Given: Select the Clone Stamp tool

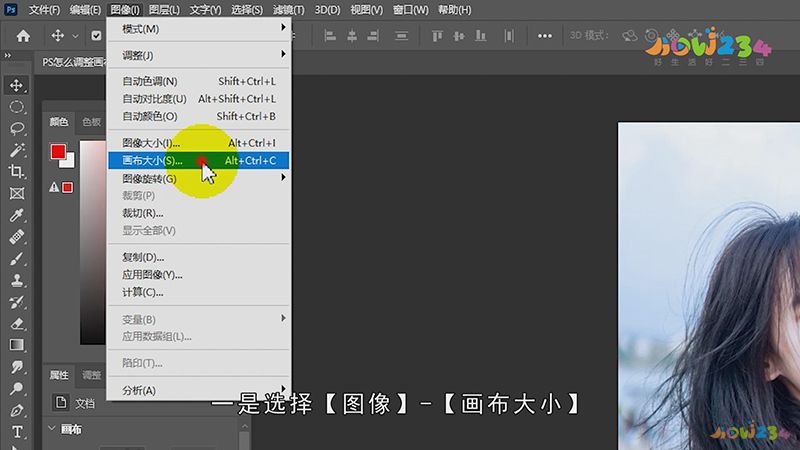Looking at the screenshot, I should click(x=16, y=280).
